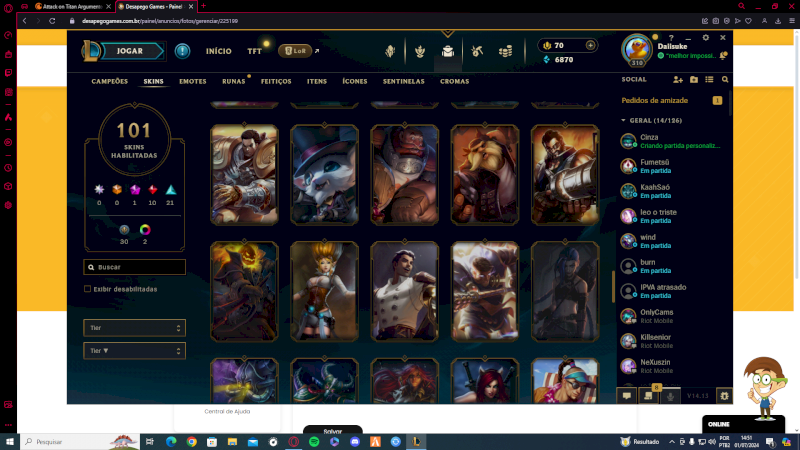Click the Windows taskbar Pesquisar search box
This screenshot has height=450, width=800.
click(80, 442)
